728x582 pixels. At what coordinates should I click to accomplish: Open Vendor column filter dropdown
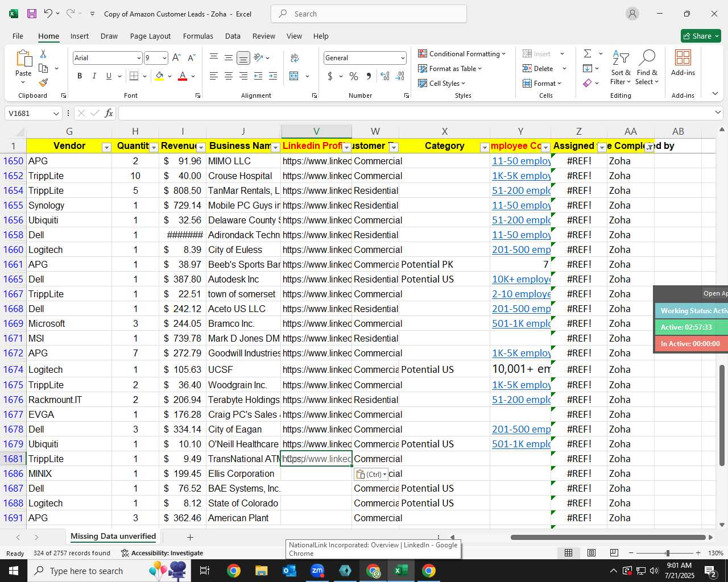pos(106,148)
